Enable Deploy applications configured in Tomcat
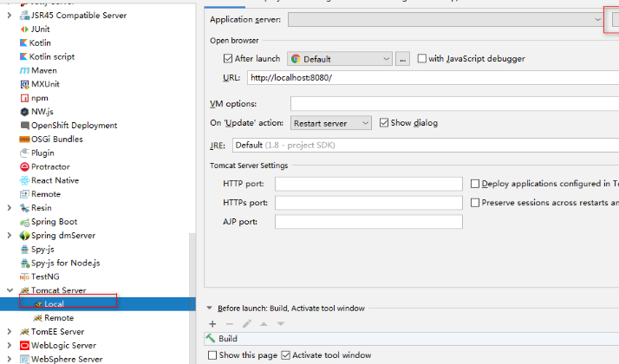This screenshot has height=364, width=619. point(475,184)
